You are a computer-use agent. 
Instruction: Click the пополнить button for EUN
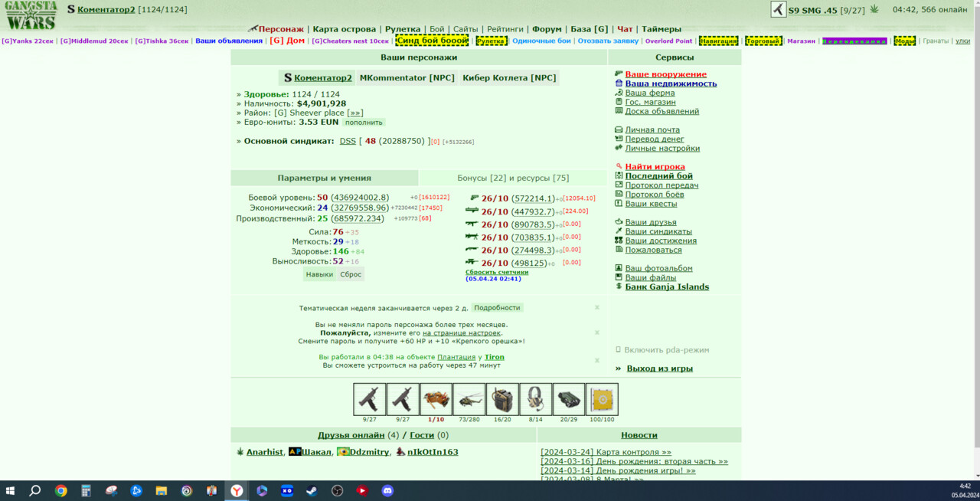[x=364, y=123]
